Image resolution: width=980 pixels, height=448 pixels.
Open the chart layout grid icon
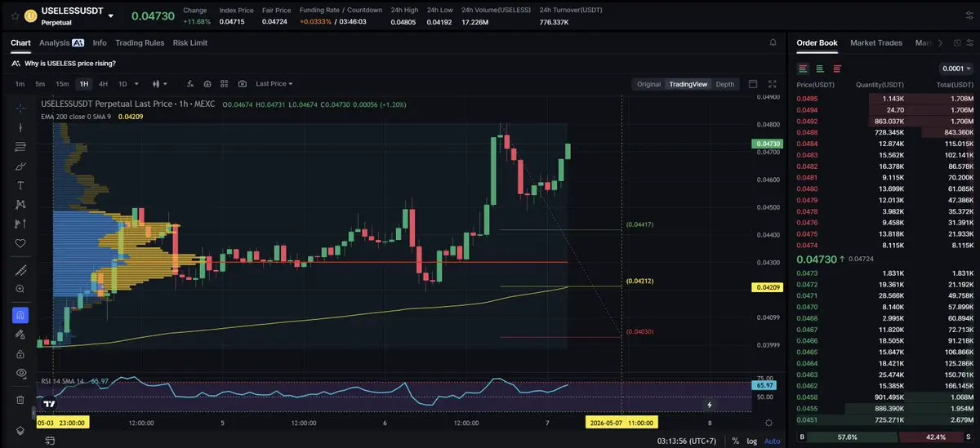coord(225,83)
